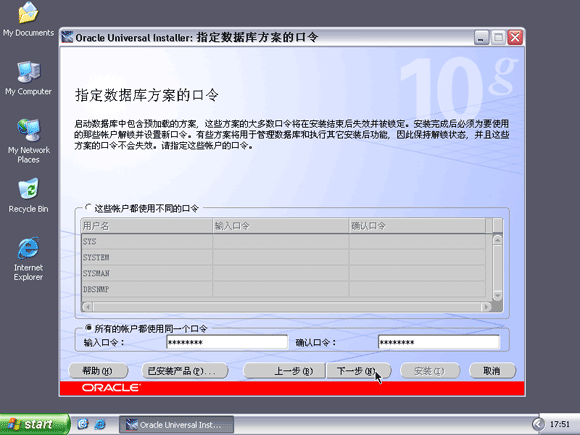The height and width of the screenshot is (435, 580).
Task: Click SYS row password input cell
Action: [281, 242]
